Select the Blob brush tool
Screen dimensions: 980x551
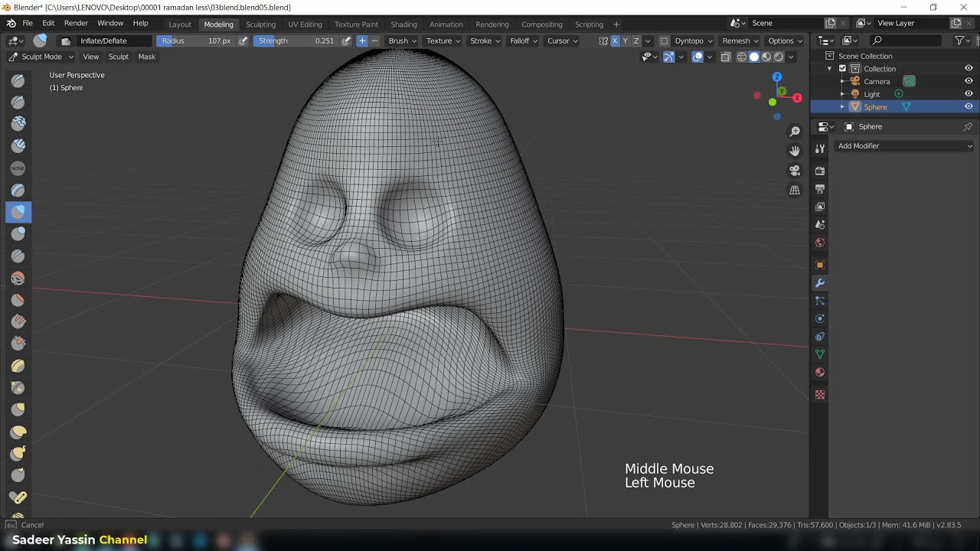point(18,234)
